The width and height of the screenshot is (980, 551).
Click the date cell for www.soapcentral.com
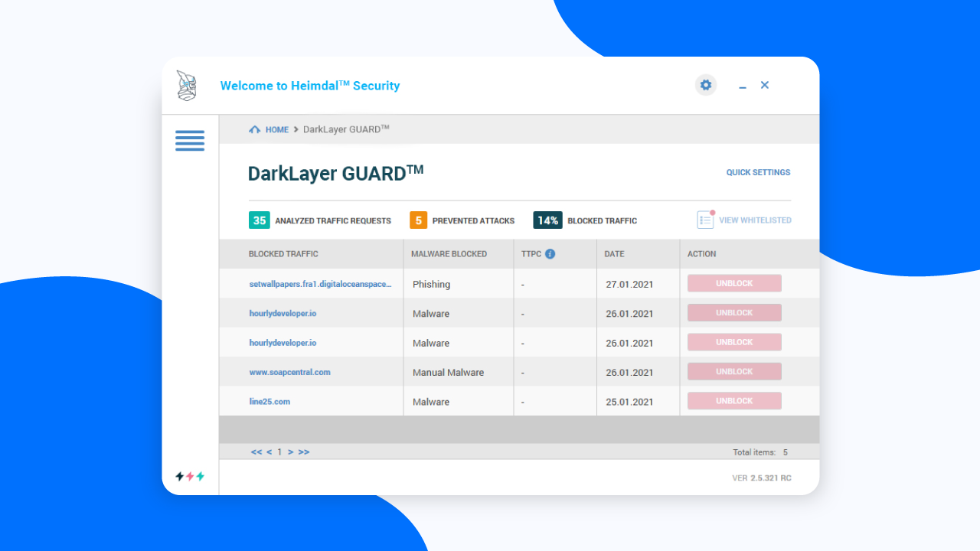629,373
